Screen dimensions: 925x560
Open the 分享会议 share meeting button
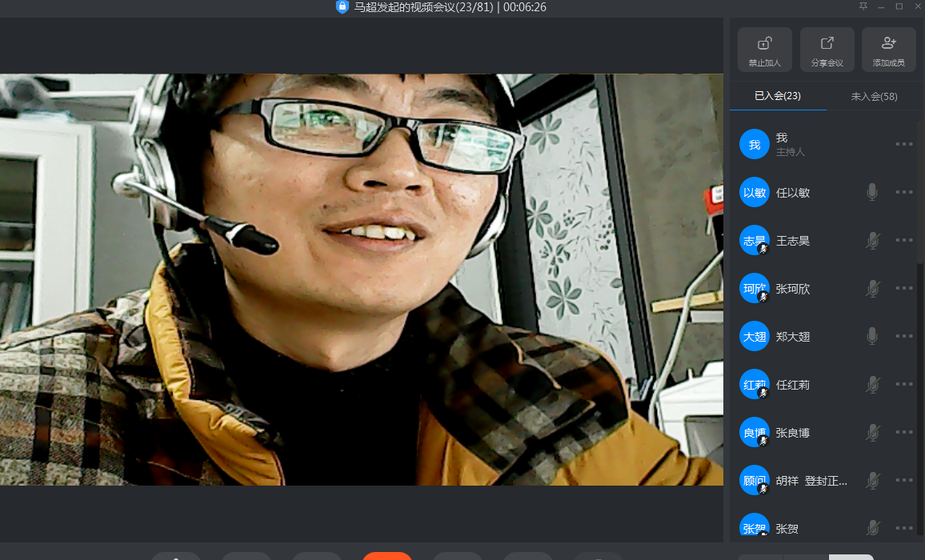pyautogui.click(x=827, y=50)
